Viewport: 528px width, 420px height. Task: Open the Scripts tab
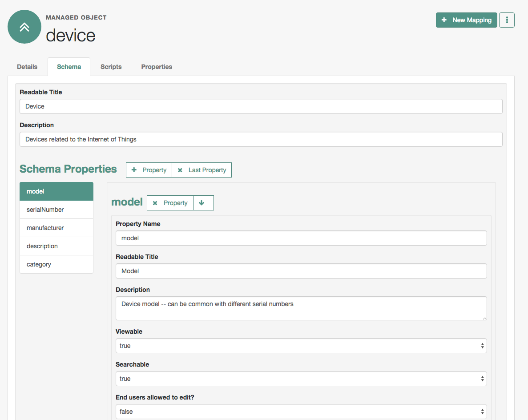pos(111,67)
